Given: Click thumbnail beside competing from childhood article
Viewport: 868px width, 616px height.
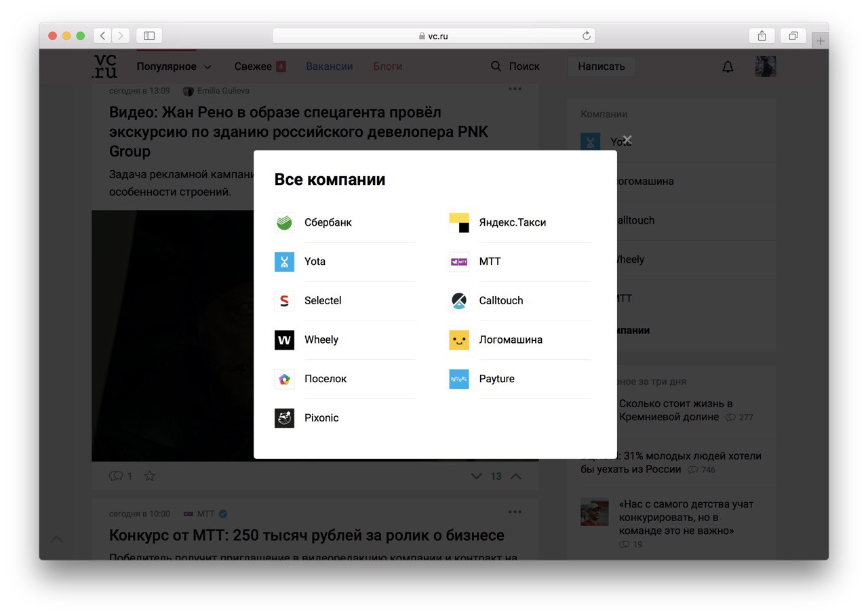Looking at the screenshot, I should [595, 512].
